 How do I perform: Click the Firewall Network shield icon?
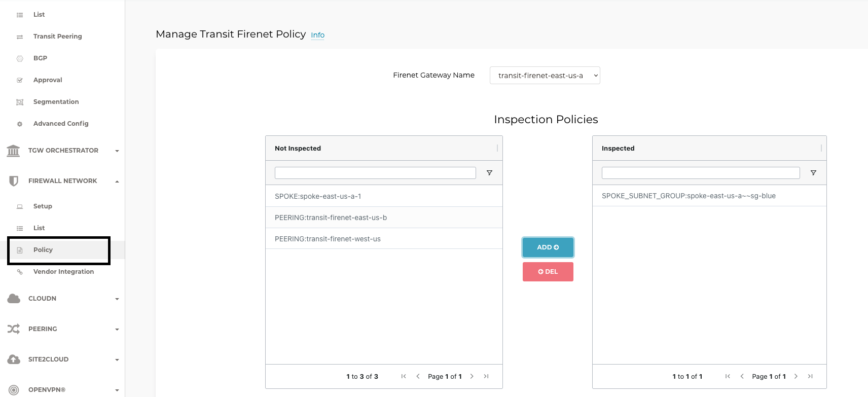pyautogui.click(x=14, y=181)
